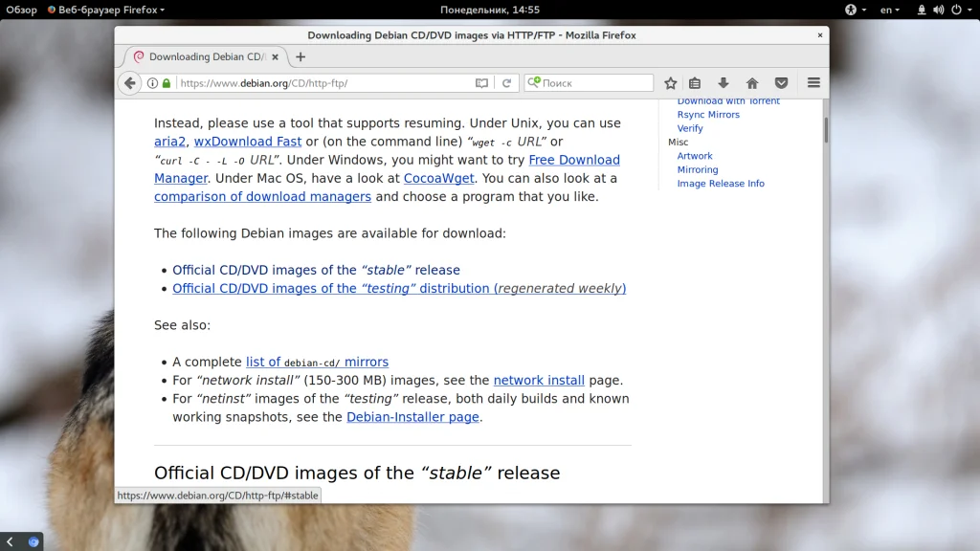Screen dimensions: 980x551
Task: Open the downloads arrow icon
Action: [x=724, y=83]
